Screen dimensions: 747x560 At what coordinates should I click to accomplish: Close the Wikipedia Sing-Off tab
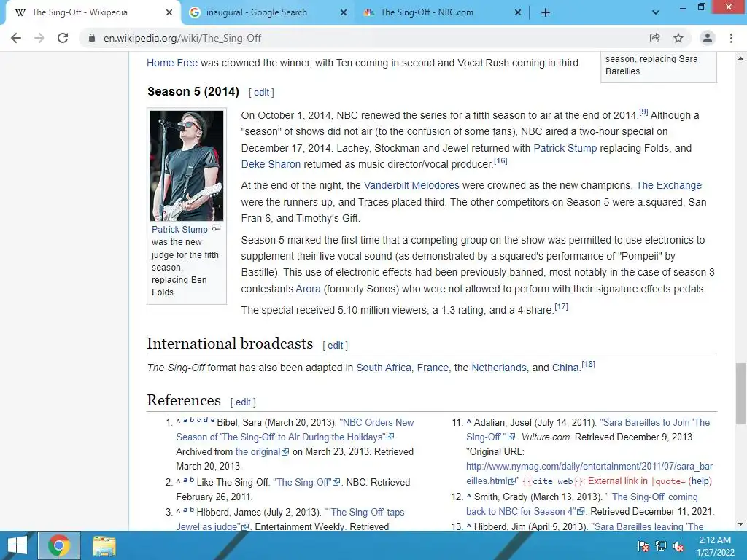[169, 13]
